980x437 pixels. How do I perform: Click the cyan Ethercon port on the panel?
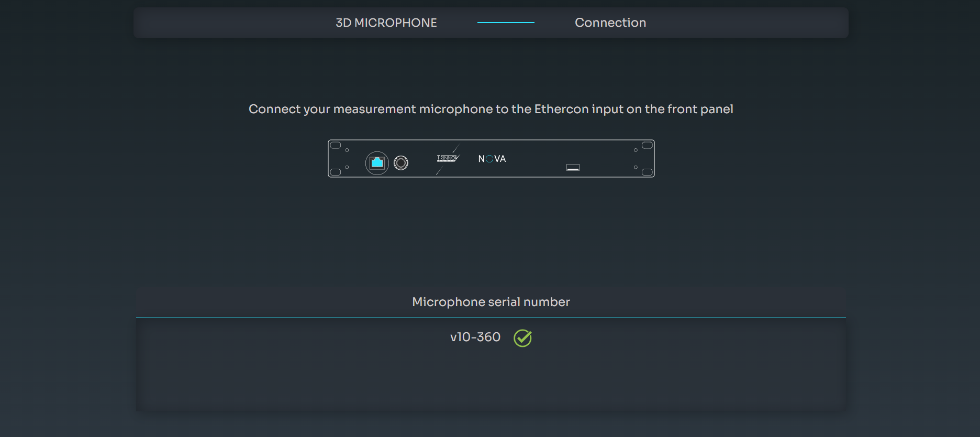[x=377, y=163]
